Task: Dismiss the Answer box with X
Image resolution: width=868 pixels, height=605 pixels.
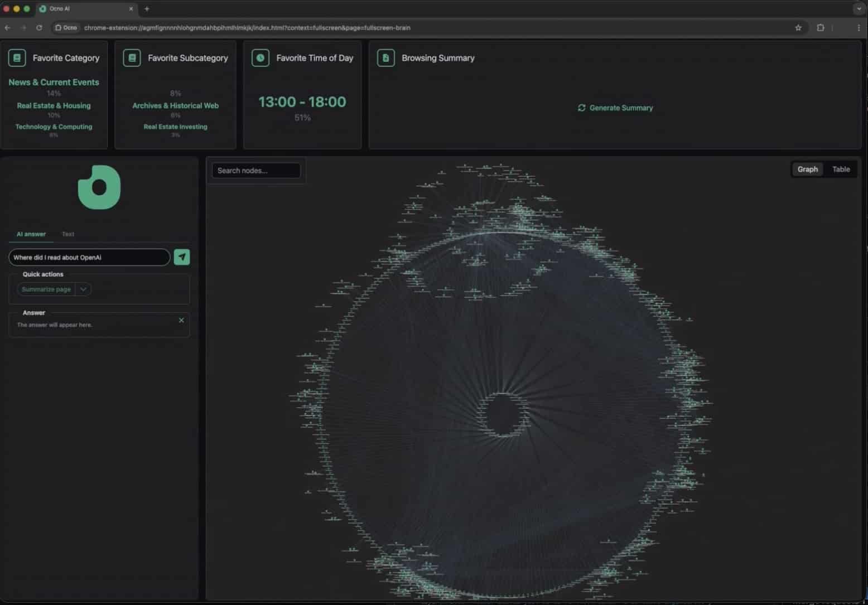Action: point(181,320)
